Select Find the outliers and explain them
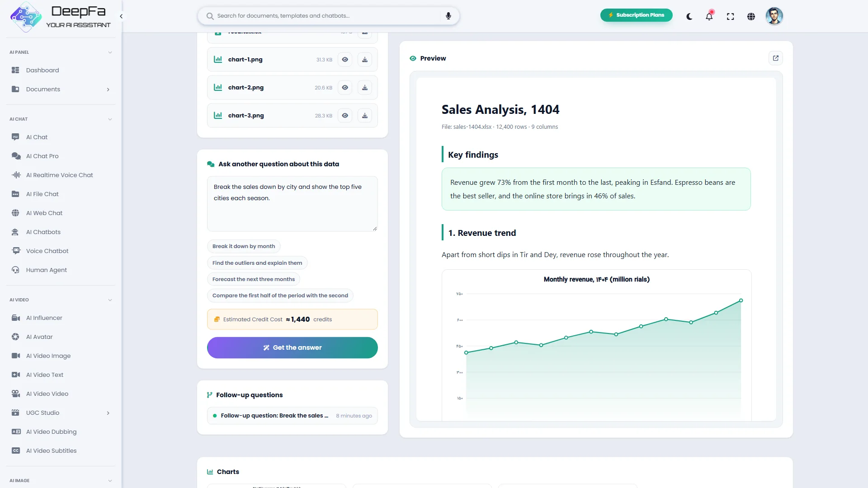868x488 pixels. (x=257, y=263)
